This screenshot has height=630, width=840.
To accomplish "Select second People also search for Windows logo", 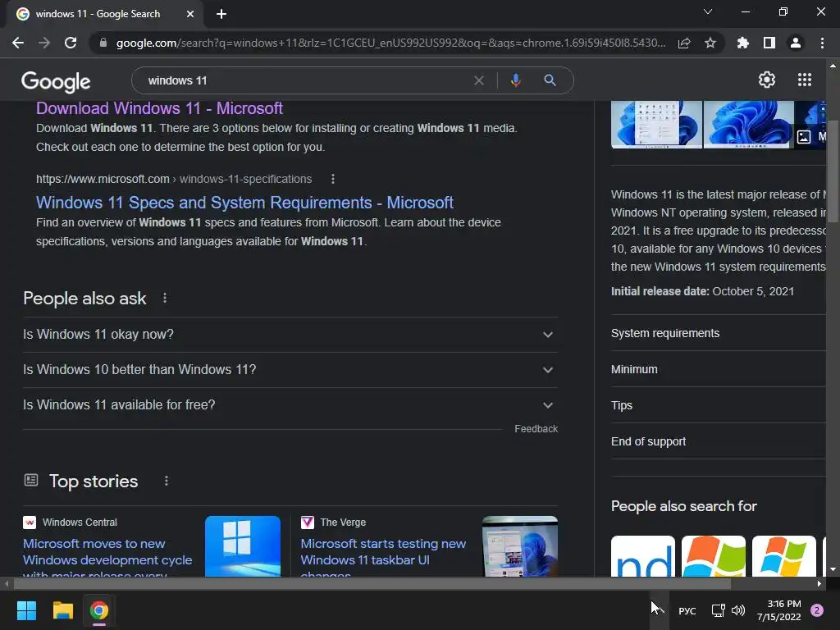I will click(x=714, y=556).
